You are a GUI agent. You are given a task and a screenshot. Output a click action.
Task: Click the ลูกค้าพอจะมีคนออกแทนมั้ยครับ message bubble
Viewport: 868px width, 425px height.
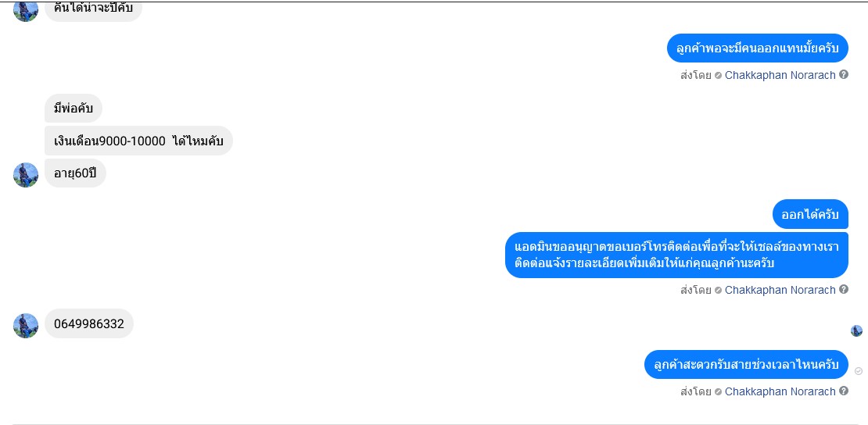pos(757,48)
